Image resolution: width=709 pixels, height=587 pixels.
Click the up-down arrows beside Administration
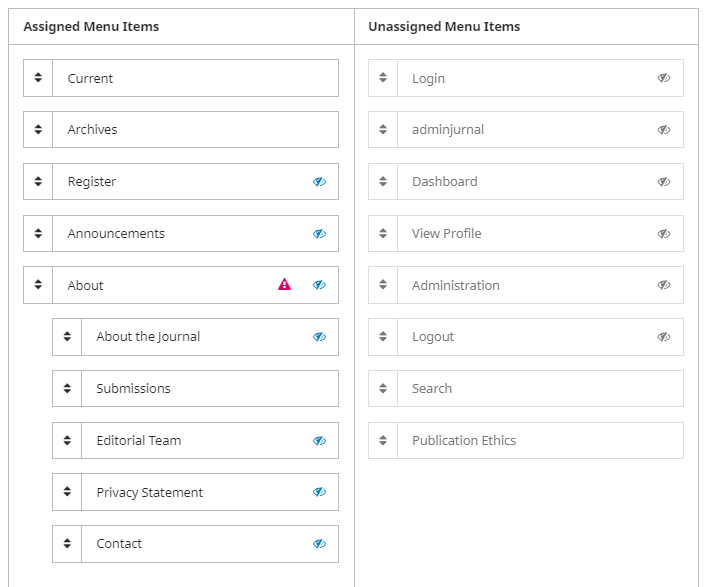pyautogui.click(x=383, y=285)
